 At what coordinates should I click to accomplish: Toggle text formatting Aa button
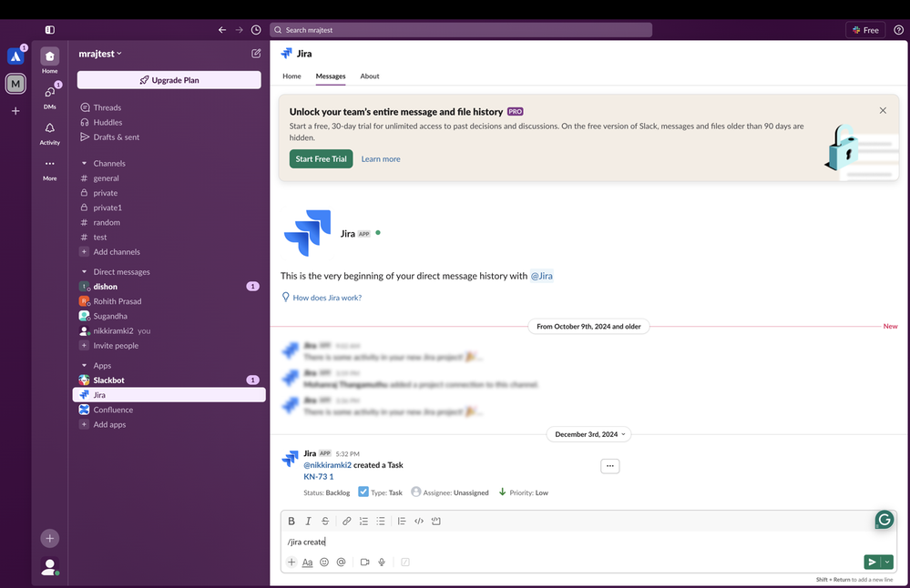308,562
